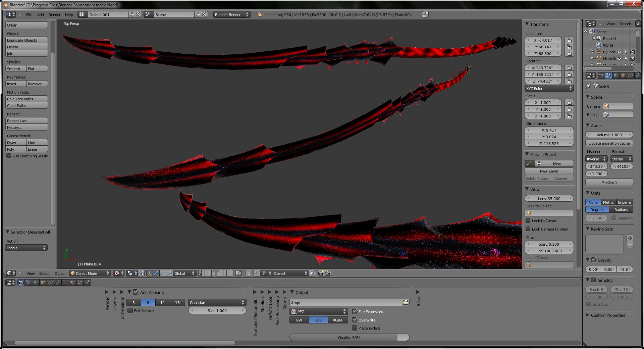This screenshot has height=349, width=644.
Task: Toggle fullscreen via back-to-previous icon in header
Action: (x=425, y=14)
